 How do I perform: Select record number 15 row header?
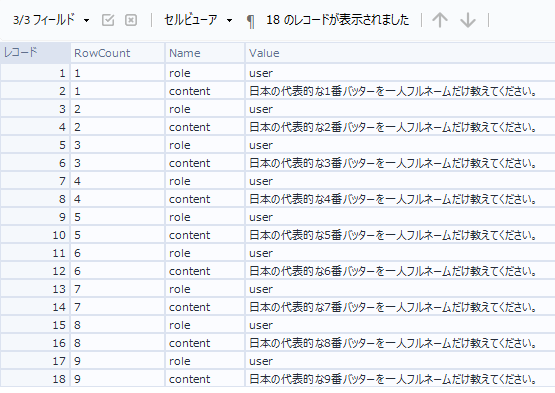[x=35, y=325]
